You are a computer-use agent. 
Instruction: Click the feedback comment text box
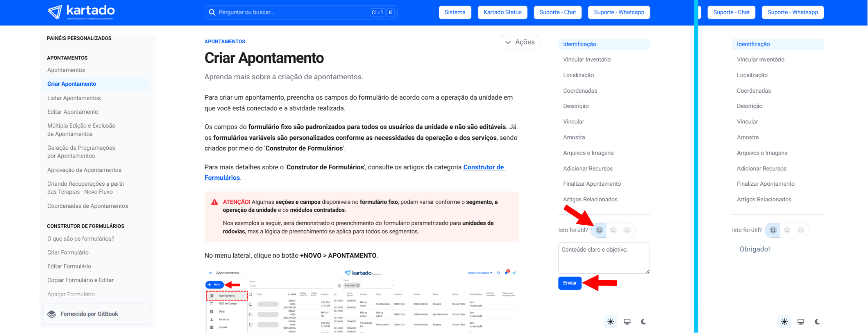[604, 258]
